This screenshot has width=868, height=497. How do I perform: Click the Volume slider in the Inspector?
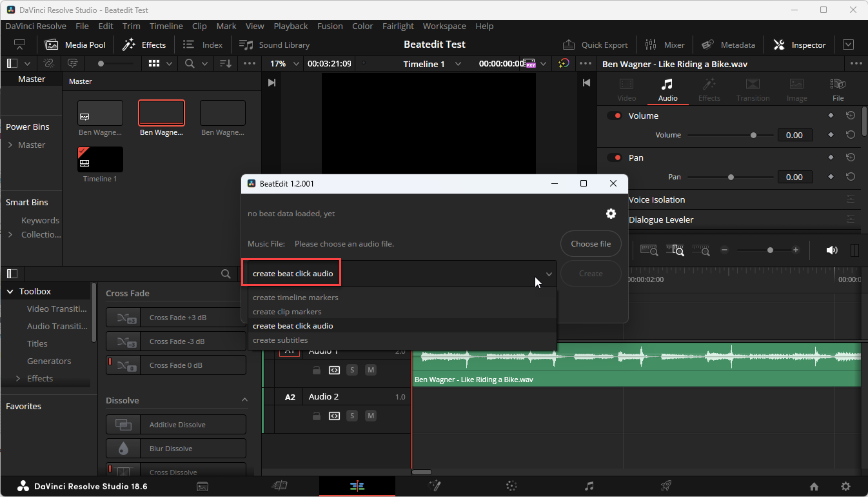point(730,136)
